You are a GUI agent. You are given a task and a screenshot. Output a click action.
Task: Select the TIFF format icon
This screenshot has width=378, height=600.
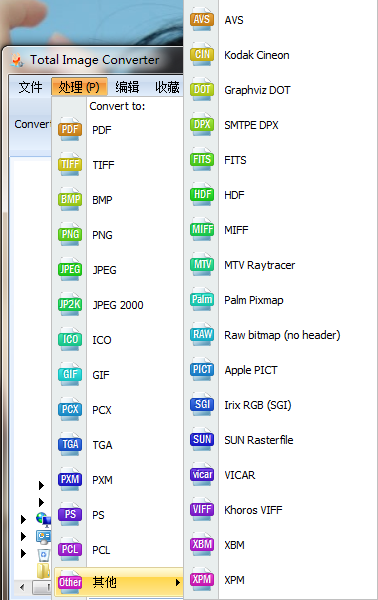coord(70,164)
